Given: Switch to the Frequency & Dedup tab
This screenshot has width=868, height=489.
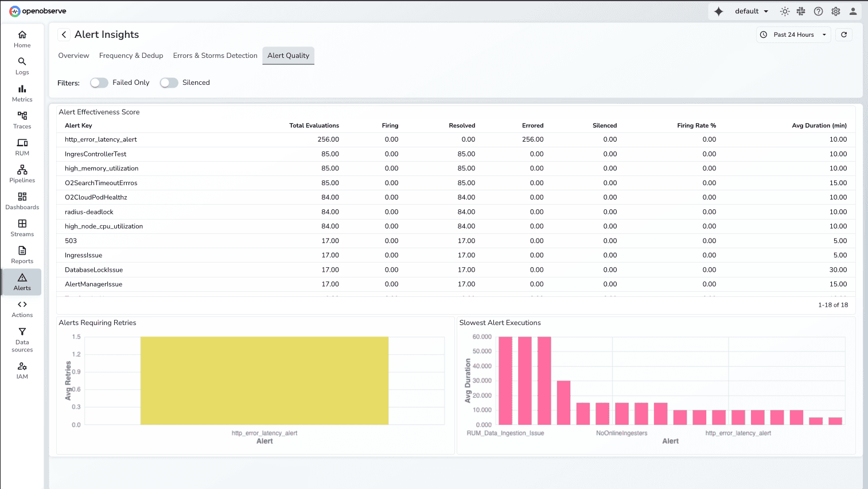Looking at the screenshot, I should 131,55.
